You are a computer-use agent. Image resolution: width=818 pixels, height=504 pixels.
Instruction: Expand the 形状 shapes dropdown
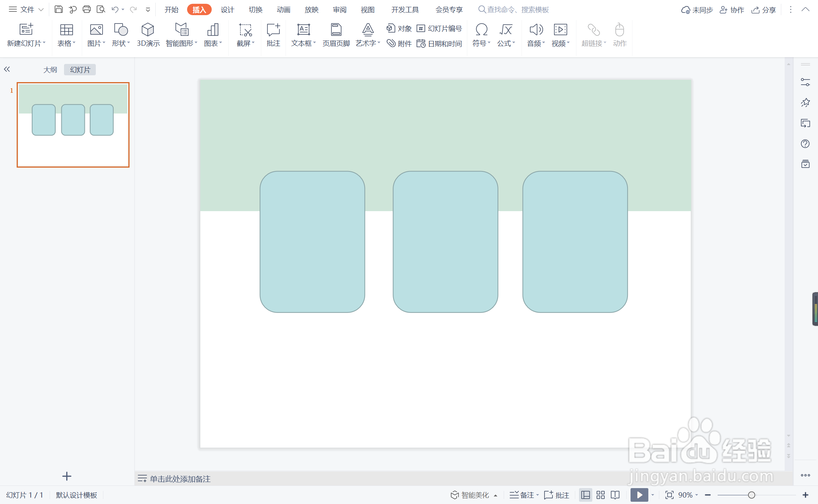tap(121, 44)
